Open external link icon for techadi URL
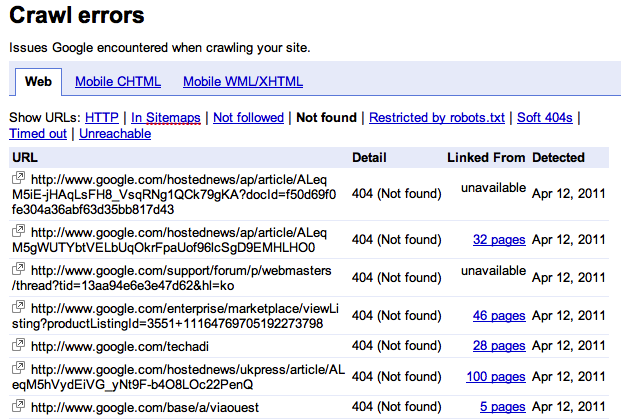The image size is (627, 420). click(18, 345)
